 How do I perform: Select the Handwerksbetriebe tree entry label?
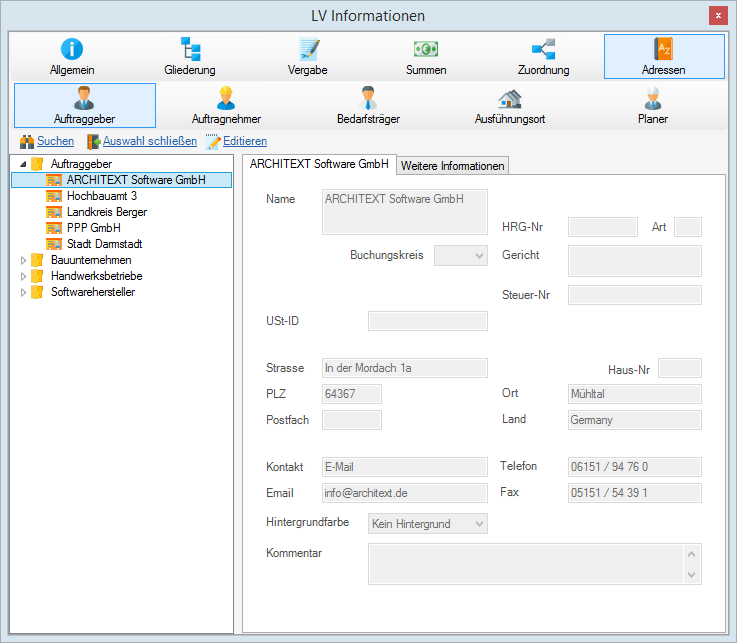(97, 276)
